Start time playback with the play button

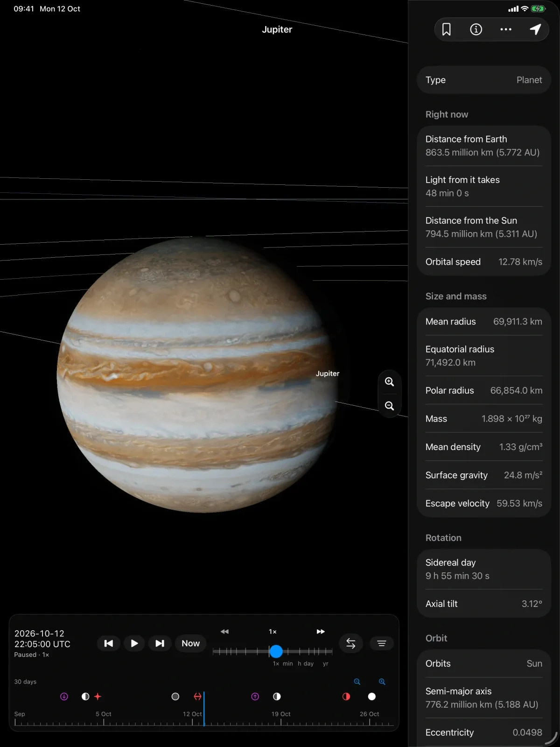pos(134,643)
